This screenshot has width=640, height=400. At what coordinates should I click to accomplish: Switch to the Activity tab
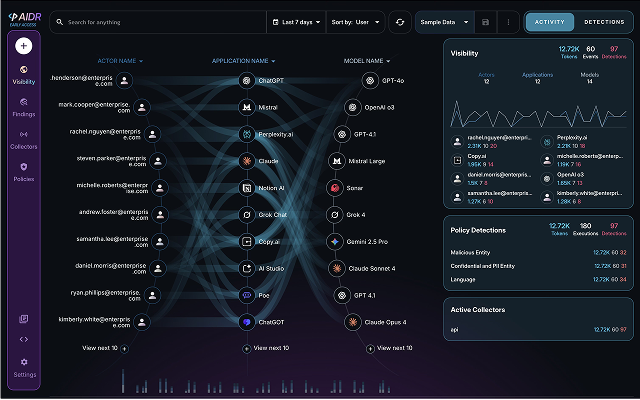tap(549, 22)
